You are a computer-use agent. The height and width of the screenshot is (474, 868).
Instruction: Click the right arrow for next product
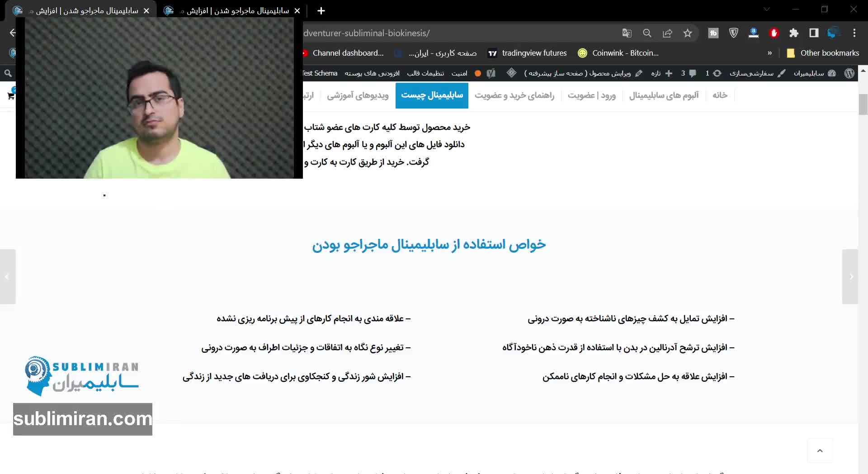click(x=850, y=276)
